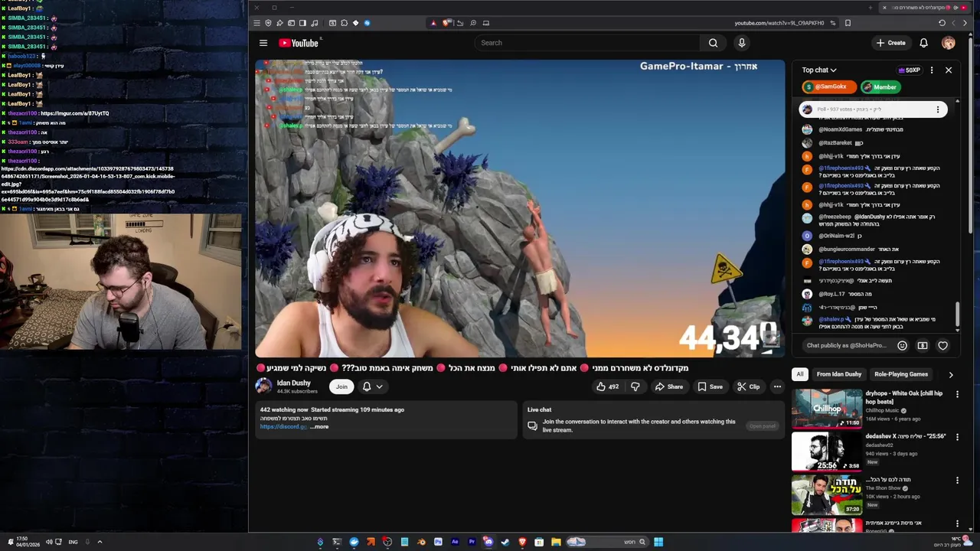Bookmark the page with bookmark icon

click(x=848, y=23)
